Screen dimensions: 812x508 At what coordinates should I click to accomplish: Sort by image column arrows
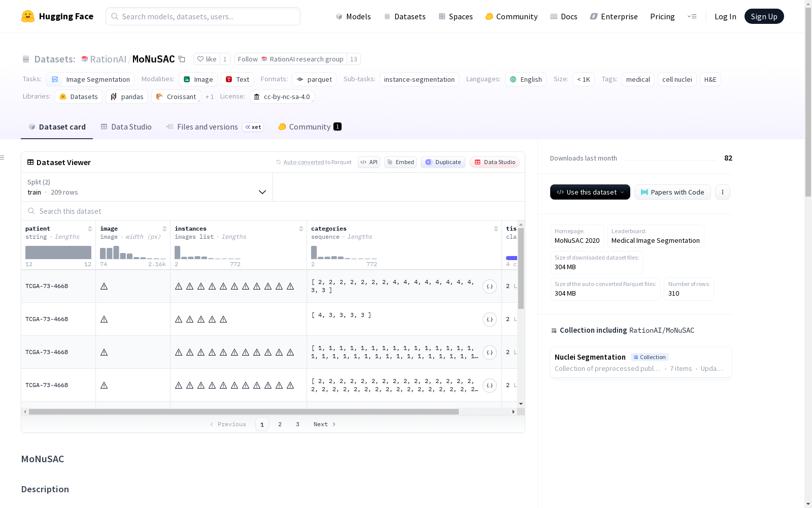(164, 229)
